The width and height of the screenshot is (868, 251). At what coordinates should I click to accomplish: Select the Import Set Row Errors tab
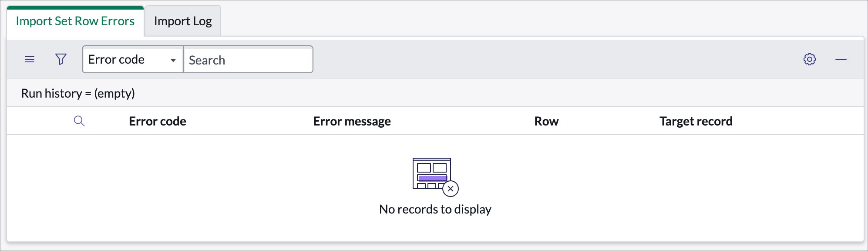74,20
